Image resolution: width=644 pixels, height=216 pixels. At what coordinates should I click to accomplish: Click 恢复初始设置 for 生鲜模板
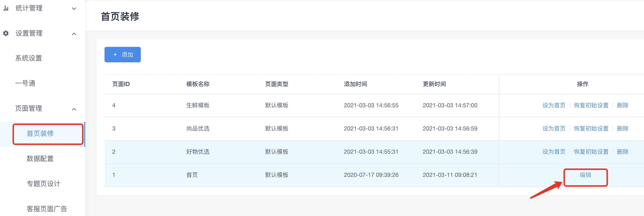click(x=591, y=105)
